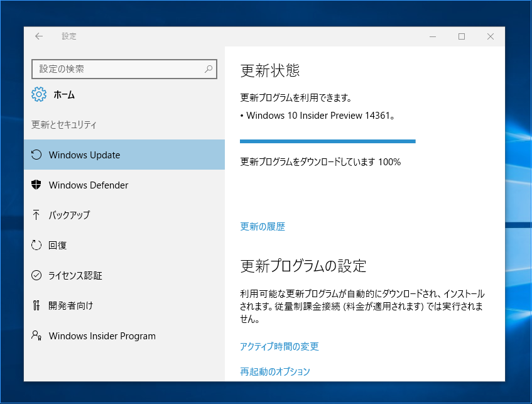Image resolution: width=532 pixels, height=404 pixels.
Task: Open the 開発者向け page
Action: point(124,305)
